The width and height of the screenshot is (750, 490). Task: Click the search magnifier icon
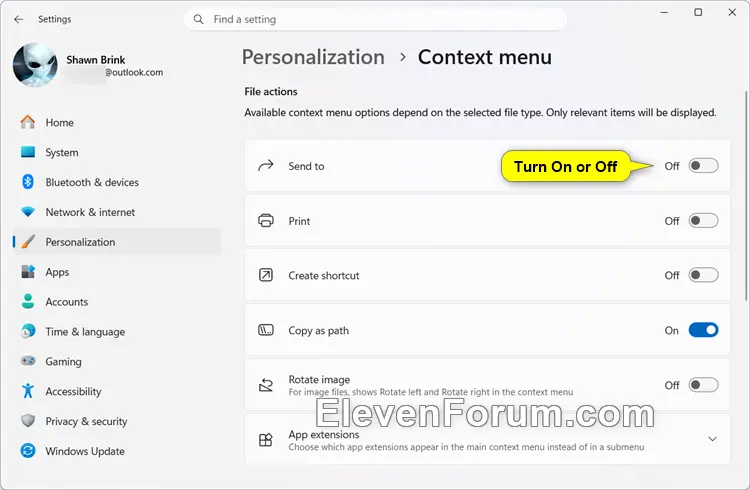pos(198,19)
